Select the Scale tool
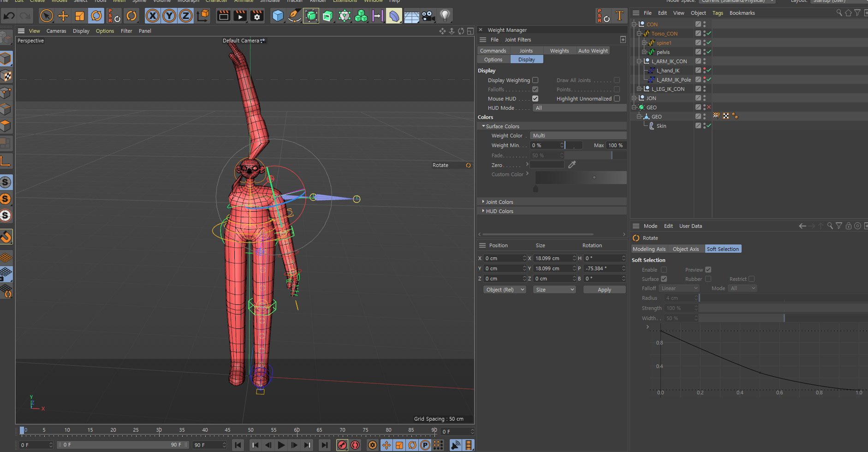Screen dimensions: 868x452 pyautogui.click(x=80, y=16)
